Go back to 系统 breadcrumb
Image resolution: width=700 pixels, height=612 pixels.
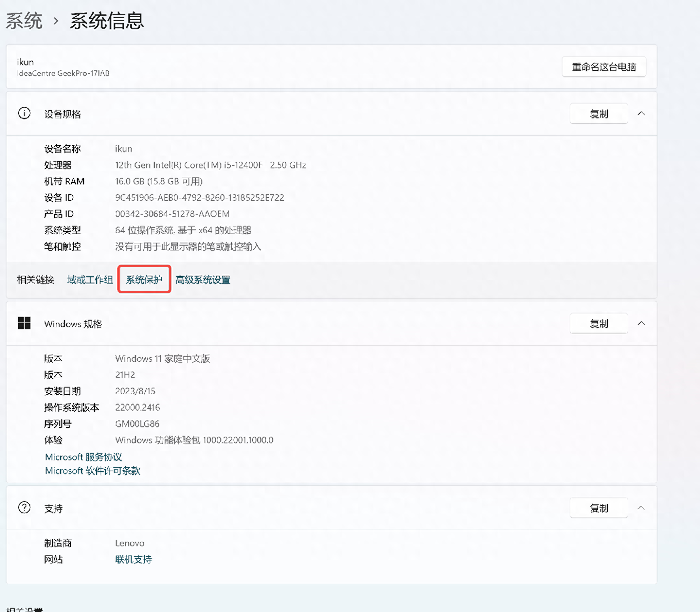[x=24, y=21]
